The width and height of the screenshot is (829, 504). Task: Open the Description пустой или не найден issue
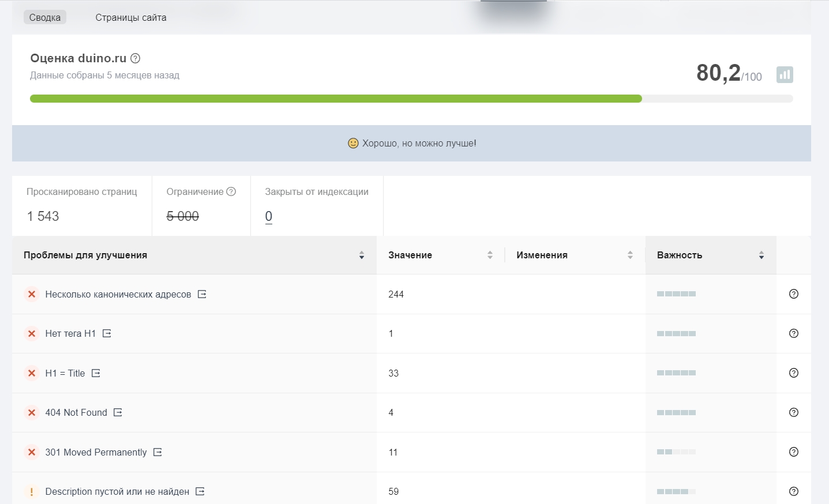point(117,491)
